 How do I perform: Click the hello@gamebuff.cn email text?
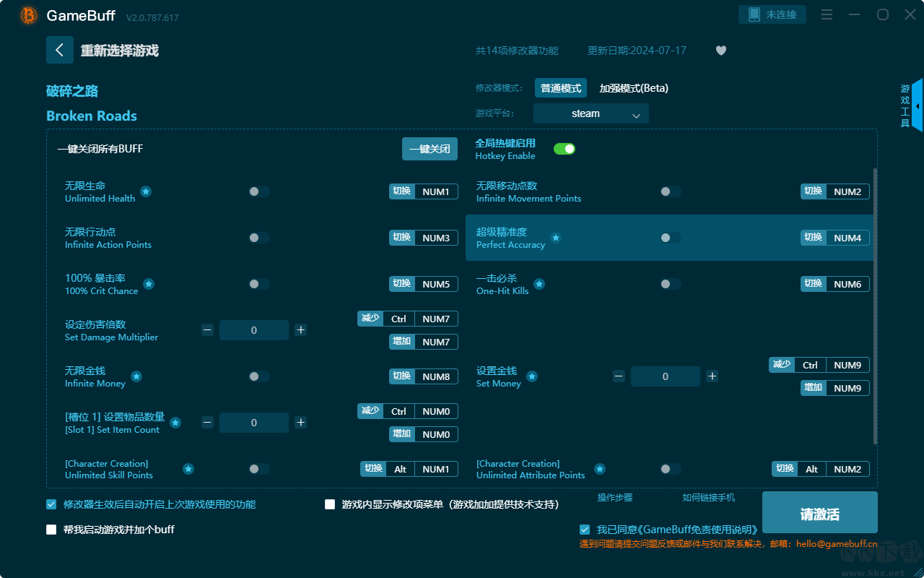pos(837,544)
